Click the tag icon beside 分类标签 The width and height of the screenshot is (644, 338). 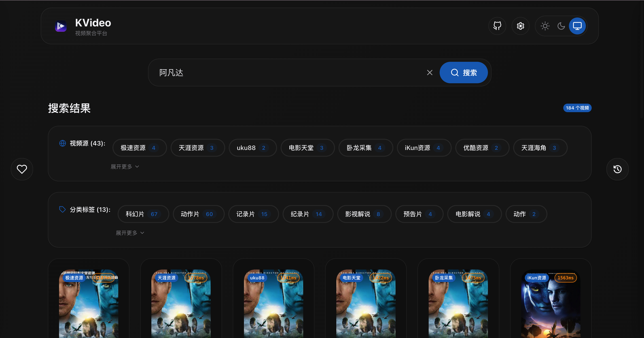(63, 209)
